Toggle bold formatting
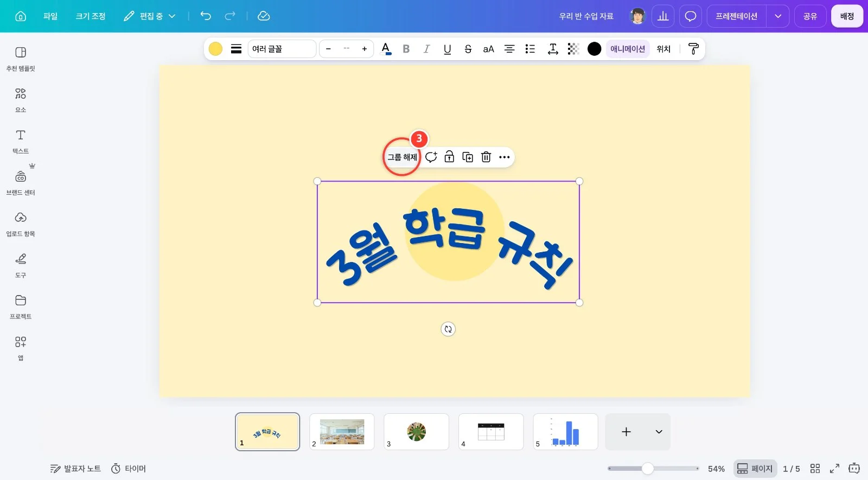The image size is (868, 480). pyautogui.click(x=406, y=49)
